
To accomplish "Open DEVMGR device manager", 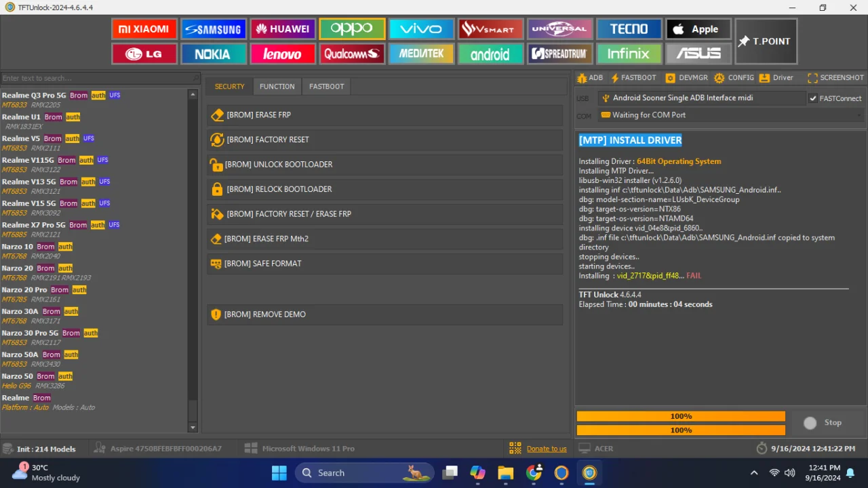I will pyautogui.click(x=687, y=78).
